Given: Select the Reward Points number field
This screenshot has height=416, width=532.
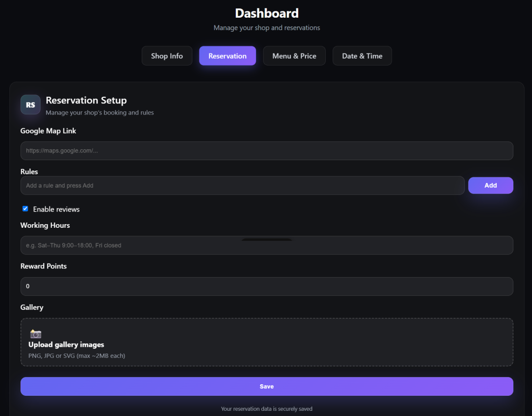Looking at the screenshot, I should point(267,287).
